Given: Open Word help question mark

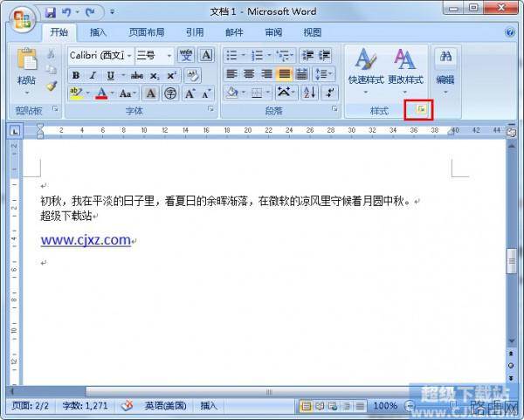Looking at the screenshot, I should point(510,32).
